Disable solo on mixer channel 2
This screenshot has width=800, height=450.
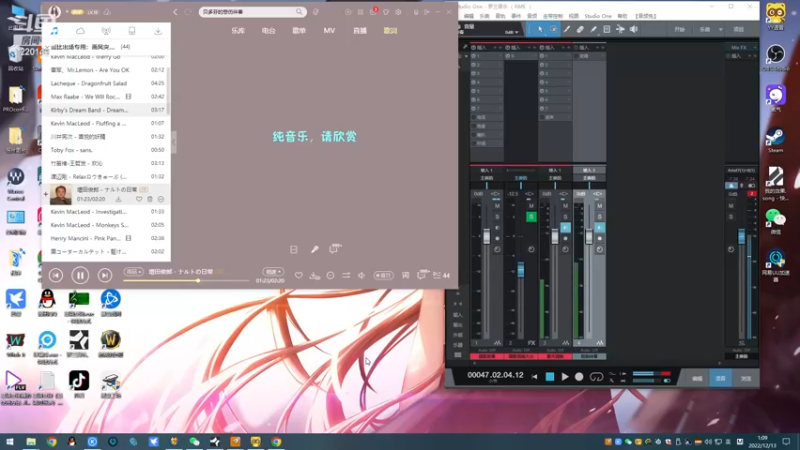pos(531,217)
